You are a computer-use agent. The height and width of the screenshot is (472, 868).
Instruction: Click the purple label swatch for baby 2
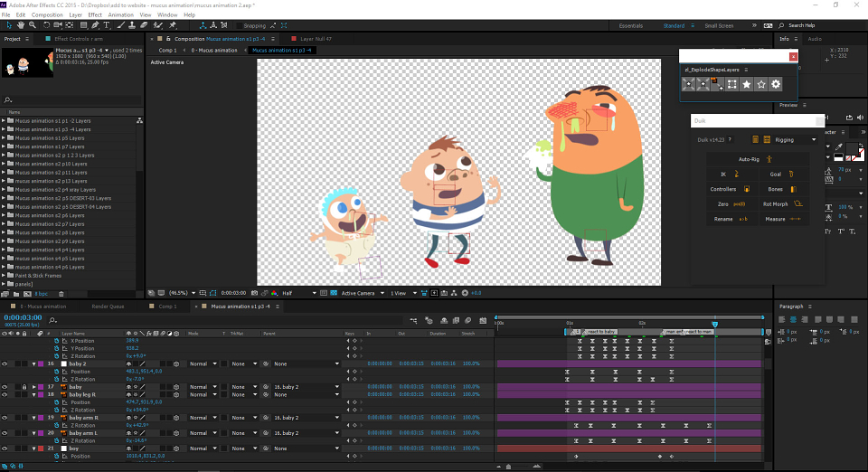(41, 364)
